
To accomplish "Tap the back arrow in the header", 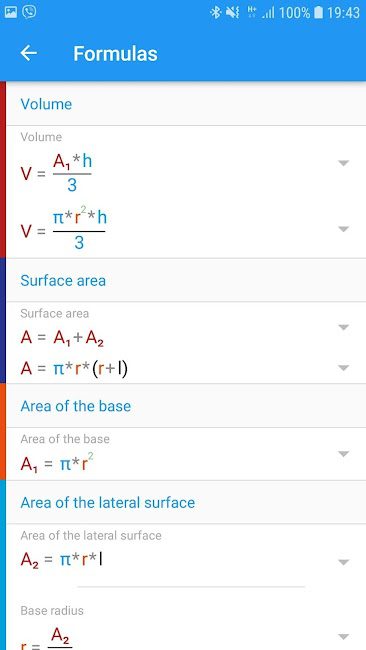I will (29, 53).
